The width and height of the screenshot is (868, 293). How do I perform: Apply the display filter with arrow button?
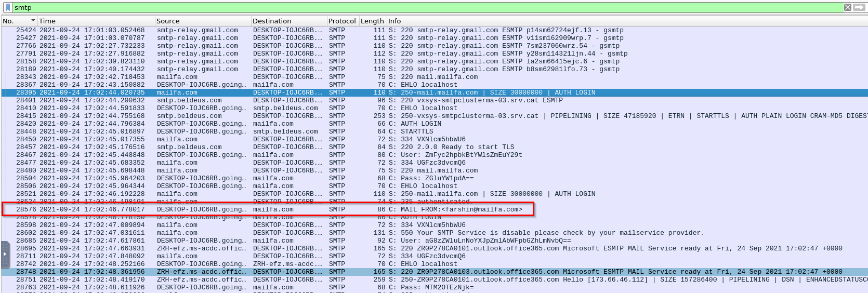(x=859, y=7)
